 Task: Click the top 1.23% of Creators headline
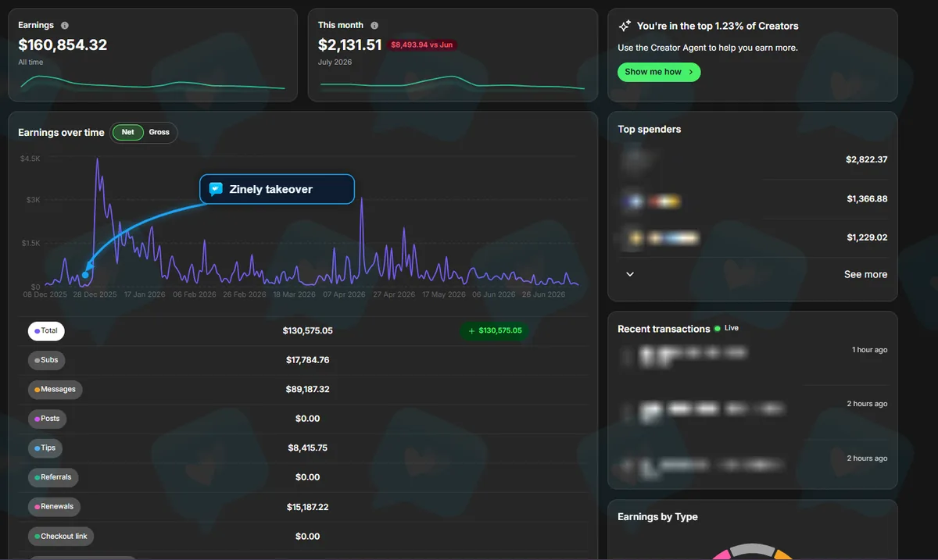pyautogui.click(x=718, y=26)
